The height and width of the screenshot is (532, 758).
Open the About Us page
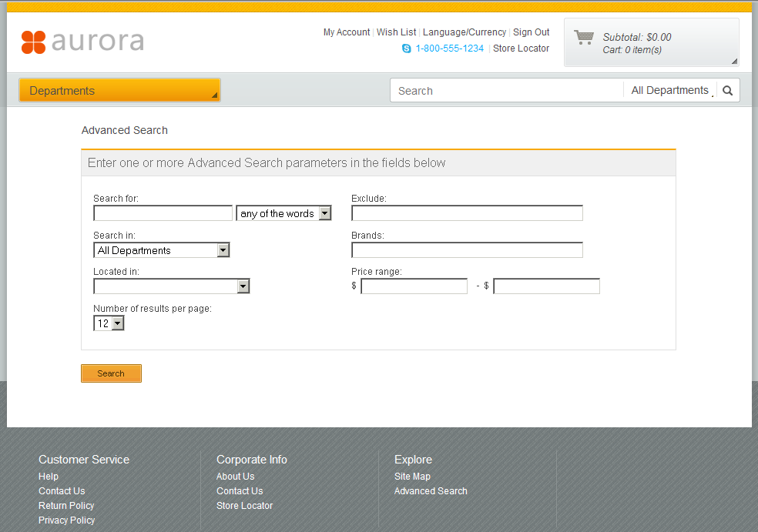(235, 476)
